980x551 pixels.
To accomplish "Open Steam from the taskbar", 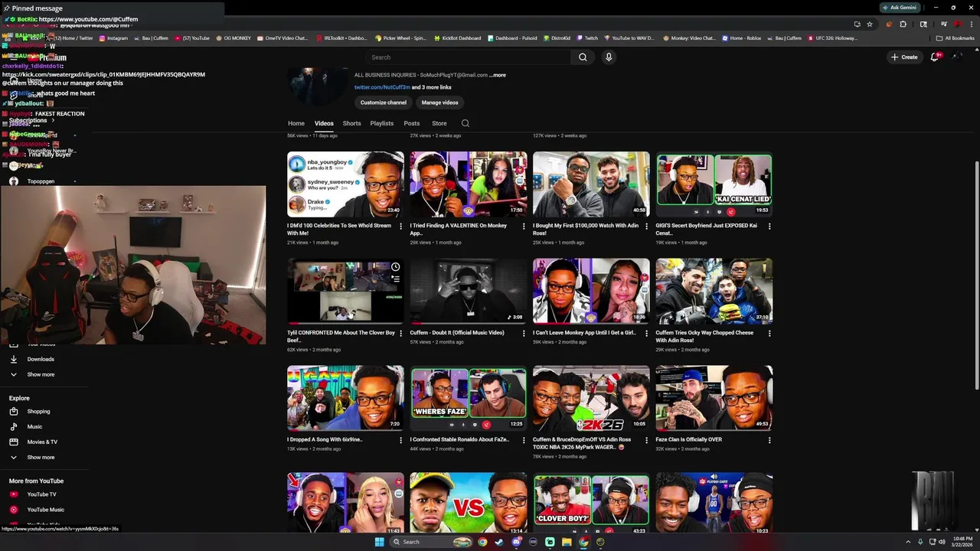I will pyautogui.click(x=499, y=542).
